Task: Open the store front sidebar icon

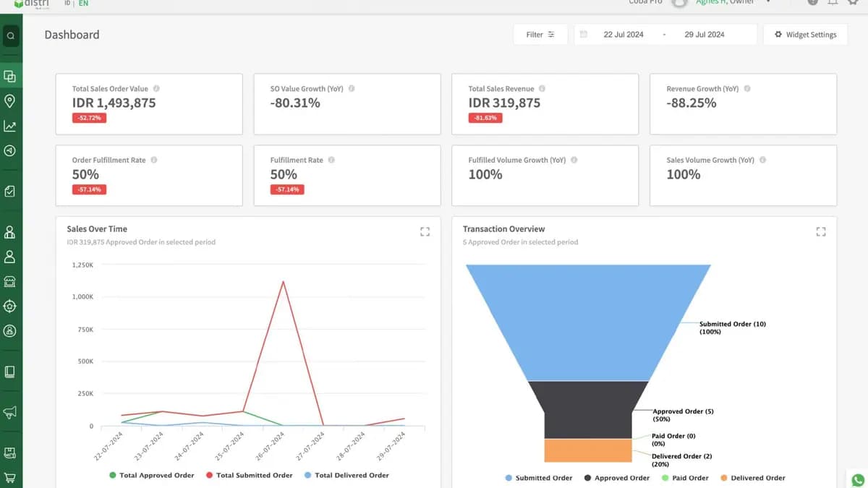Action: pyautogui.click(x=10, y=281)
